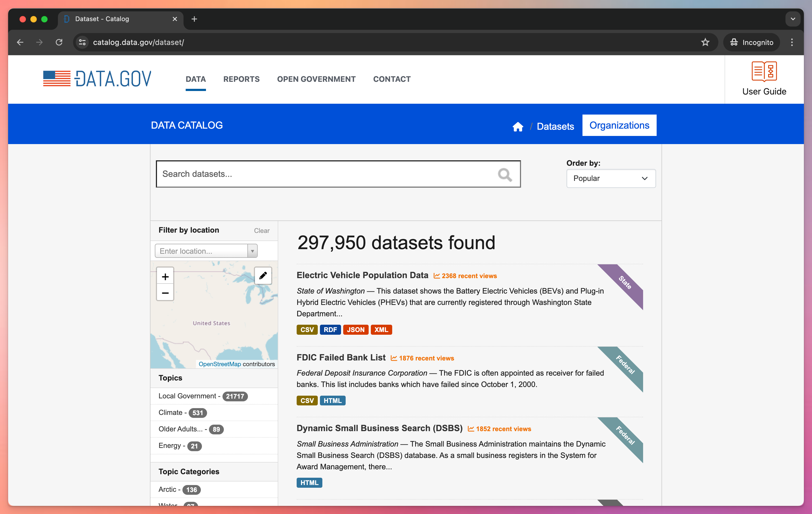Open FDIC Failed Bank List dataset
The width and height of the screenshot is (812, 514).
341,357
